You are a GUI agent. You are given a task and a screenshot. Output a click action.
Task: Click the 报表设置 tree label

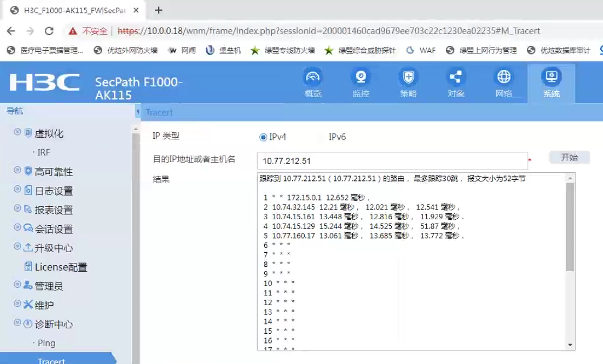click(53, 210)
